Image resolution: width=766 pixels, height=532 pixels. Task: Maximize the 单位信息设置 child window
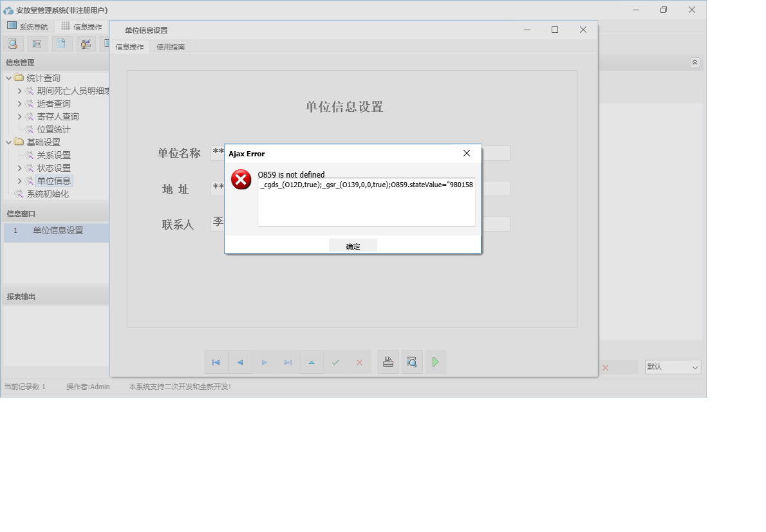coord(555,30)
